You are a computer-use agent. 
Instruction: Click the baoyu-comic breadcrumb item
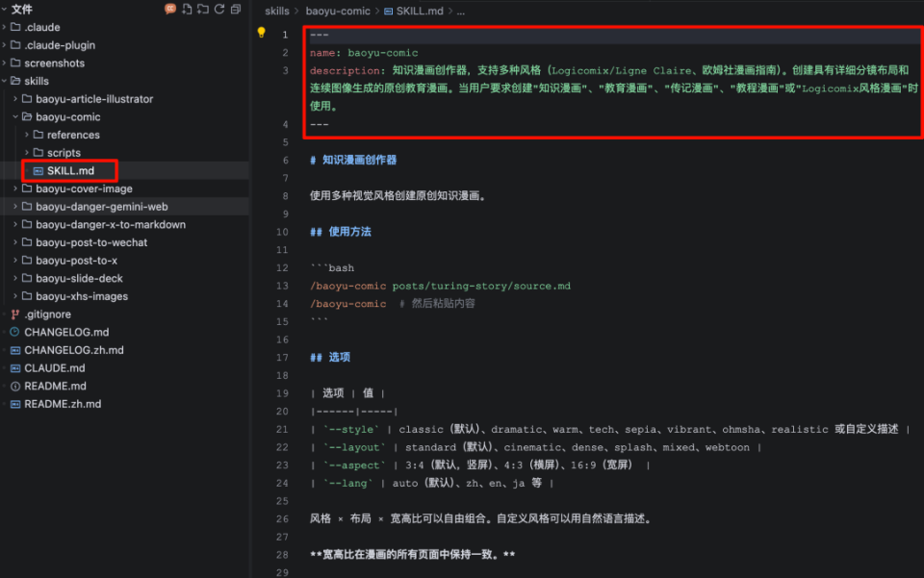coord(338,11)
